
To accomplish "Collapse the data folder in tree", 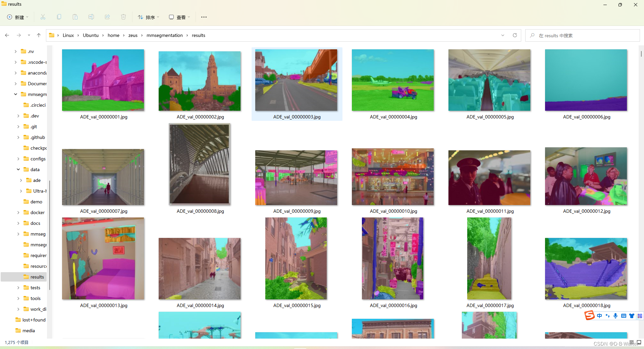I will (18, 169).
